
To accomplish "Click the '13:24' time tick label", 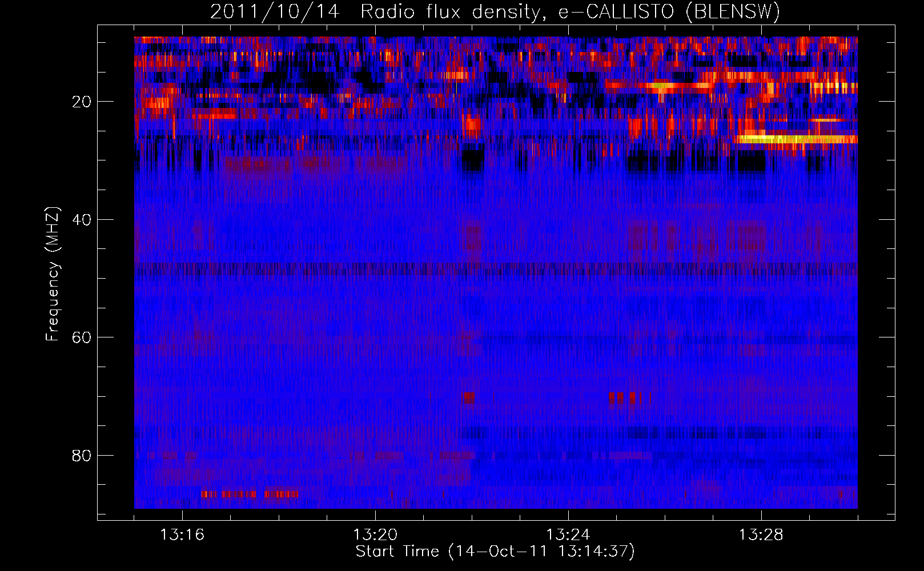I will (568, 535).
